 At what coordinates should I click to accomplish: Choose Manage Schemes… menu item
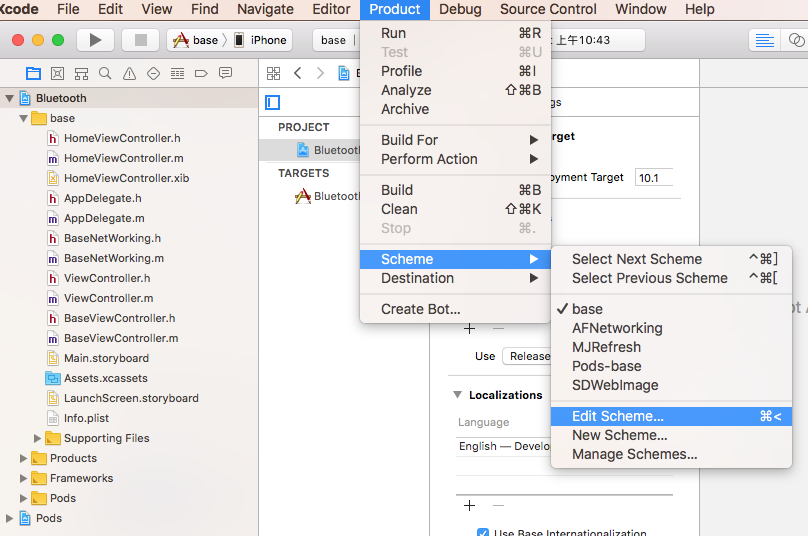(x=671, y=454)
